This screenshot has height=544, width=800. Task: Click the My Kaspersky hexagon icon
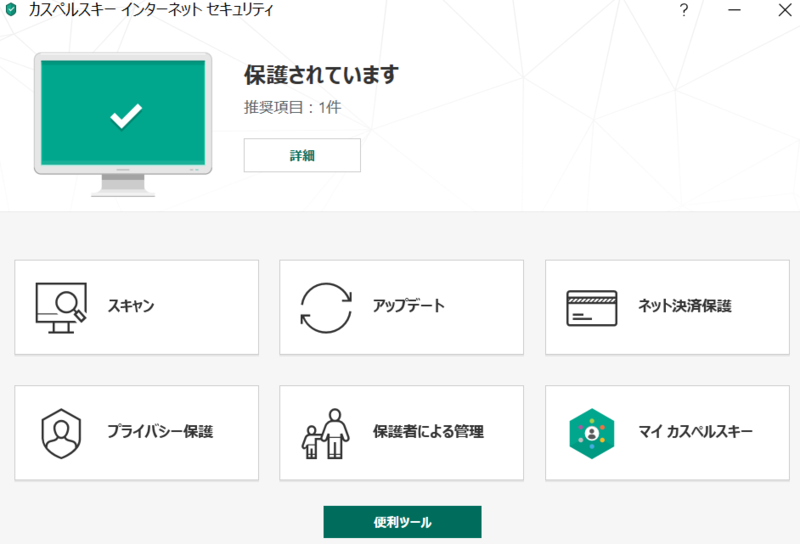pyautogui.click(x=592, y=433)
